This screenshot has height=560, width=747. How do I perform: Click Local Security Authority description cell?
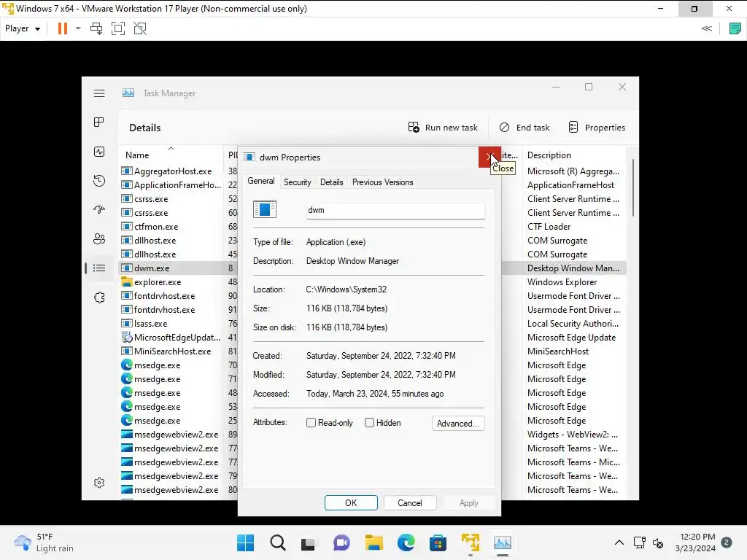click(573, 323)
